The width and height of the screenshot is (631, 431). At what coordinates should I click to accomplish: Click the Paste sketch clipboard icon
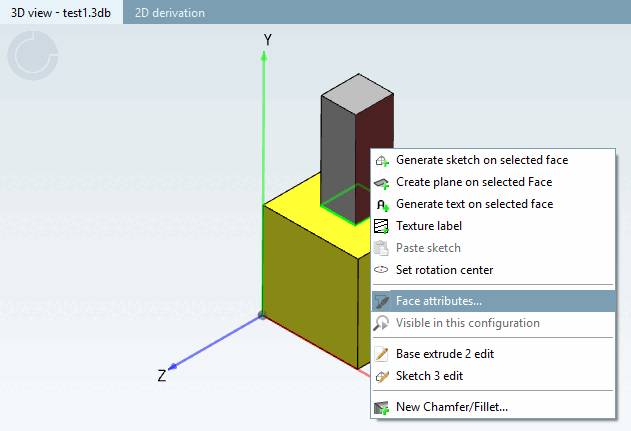[381, 248]
